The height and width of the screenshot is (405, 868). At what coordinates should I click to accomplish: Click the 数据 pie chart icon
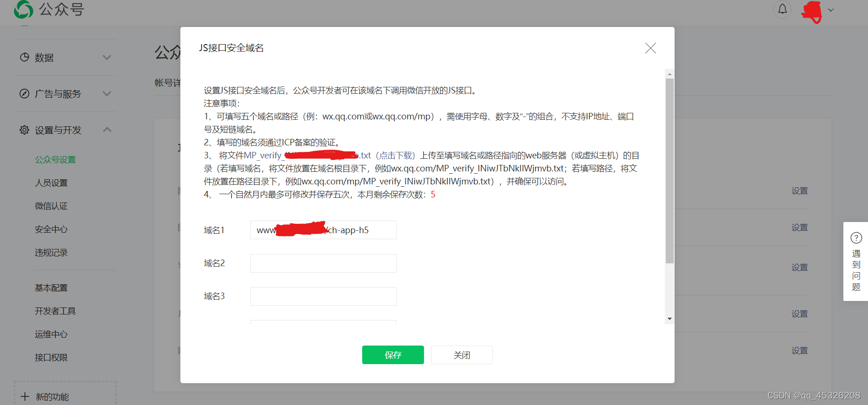[x=25, y=57]
